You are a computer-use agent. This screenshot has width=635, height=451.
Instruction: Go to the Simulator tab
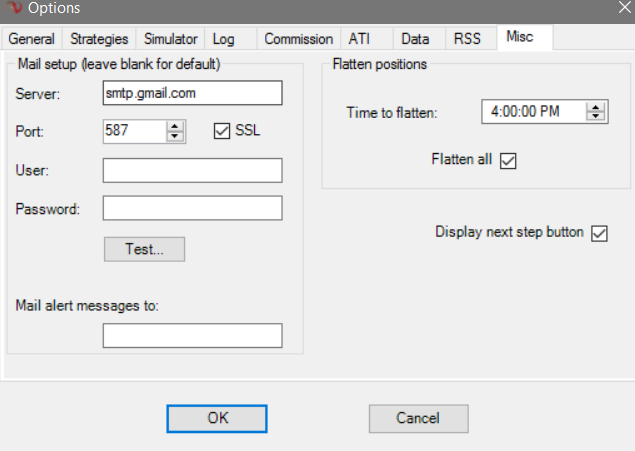(x=170, y=39)
